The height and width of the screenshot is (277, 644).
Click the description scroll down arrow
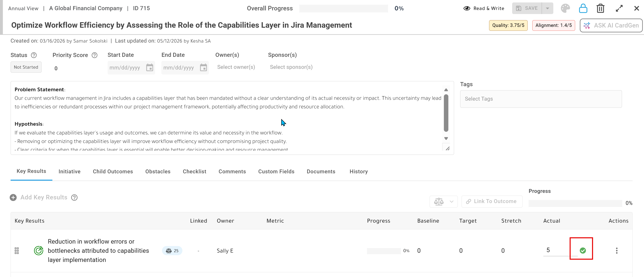point(446,138)
